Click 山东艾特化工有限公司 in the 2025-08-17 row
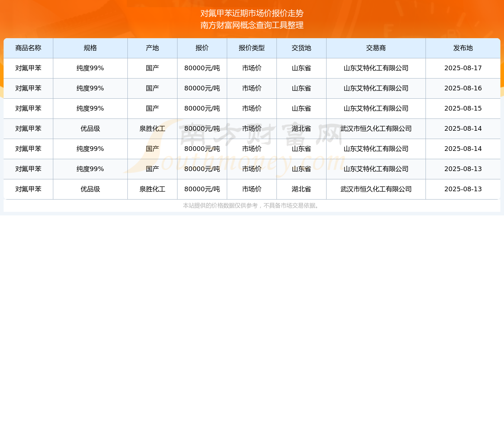Image resolution: width=504 pixels, height=434 pixels. (376, 68)
